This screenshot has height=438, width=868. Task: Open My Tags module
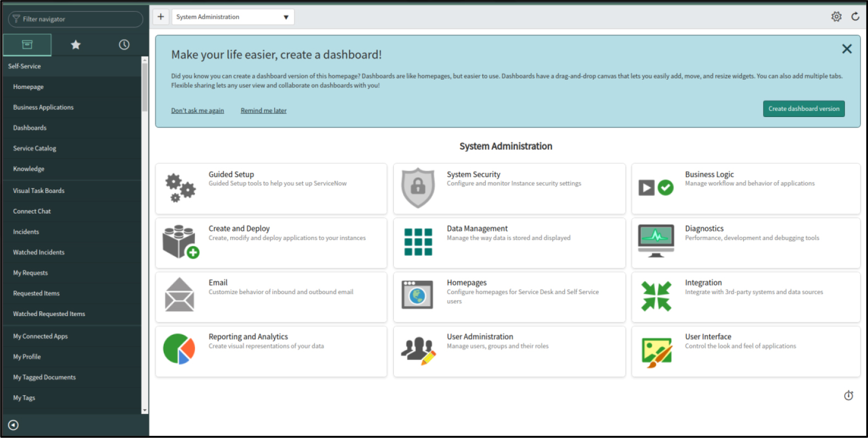click(x=71, y=398)
